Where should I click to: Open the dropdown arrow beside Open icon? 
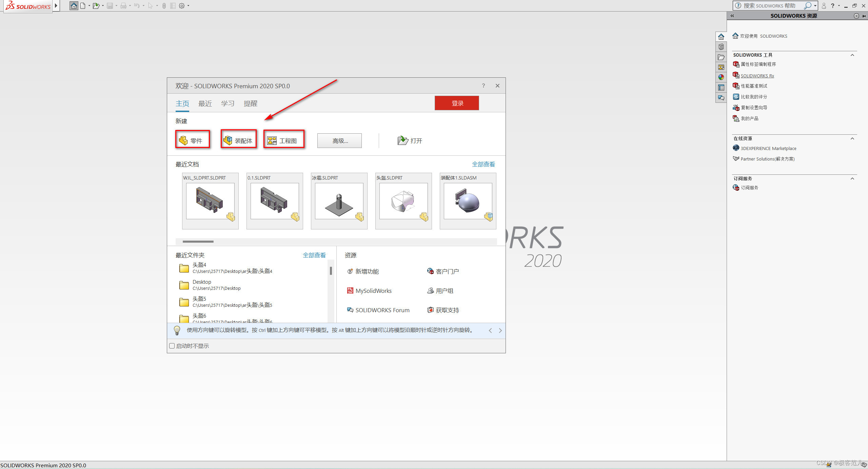coord(103,6)
